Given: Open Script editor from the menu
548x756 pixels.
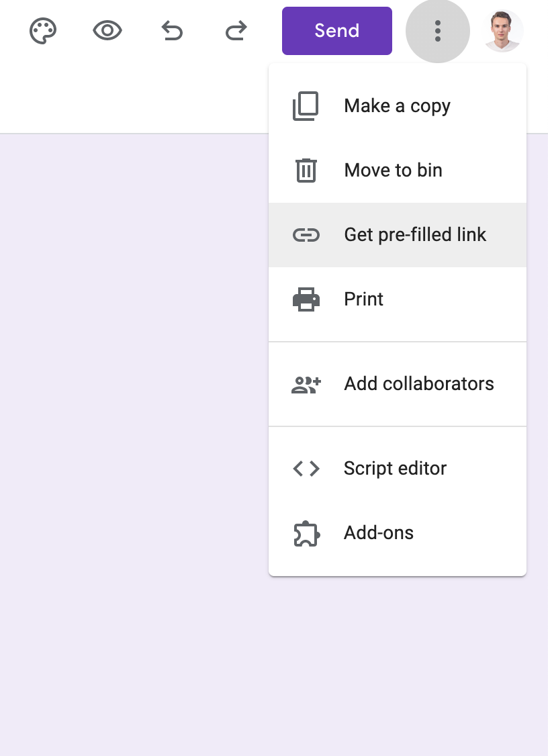Looking at the screenshot, I should 398,469.
